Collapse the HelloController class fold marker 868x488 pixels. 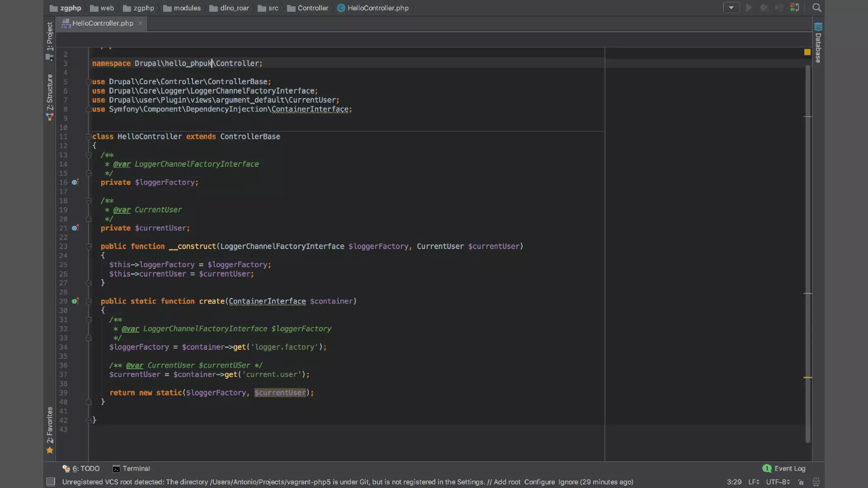[89, 136]
